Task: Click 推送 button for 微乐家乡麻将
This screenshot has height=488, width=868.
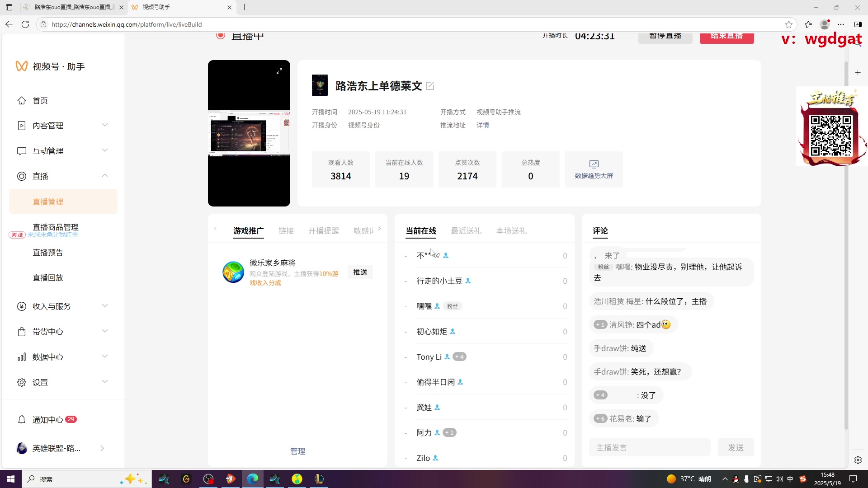Action: [360, 272]
